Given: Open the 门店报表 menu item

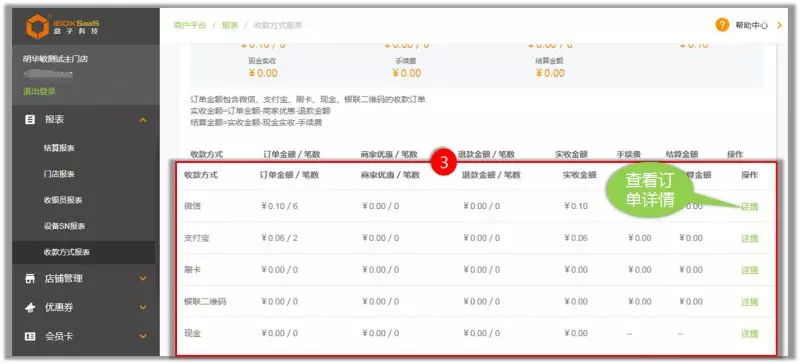Looking at the screenshot, I should tap(59, 174).
